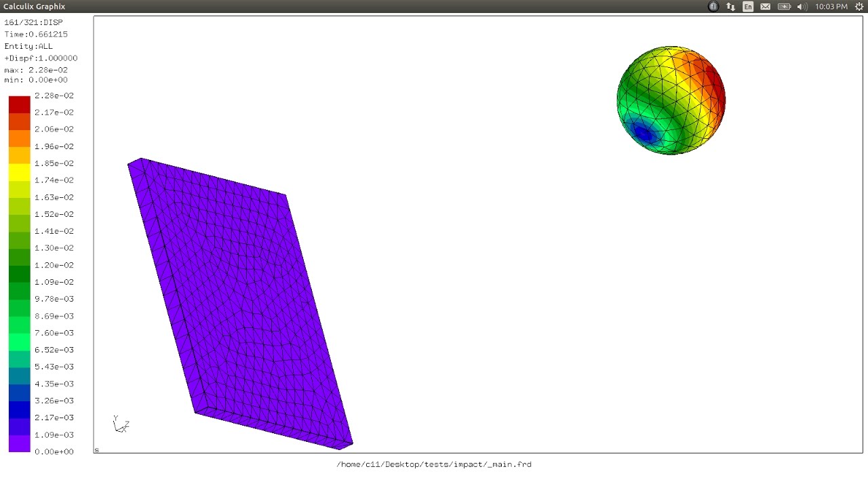Open the sound volume indicator
The image size is (868, 488).
pos(802,6)
